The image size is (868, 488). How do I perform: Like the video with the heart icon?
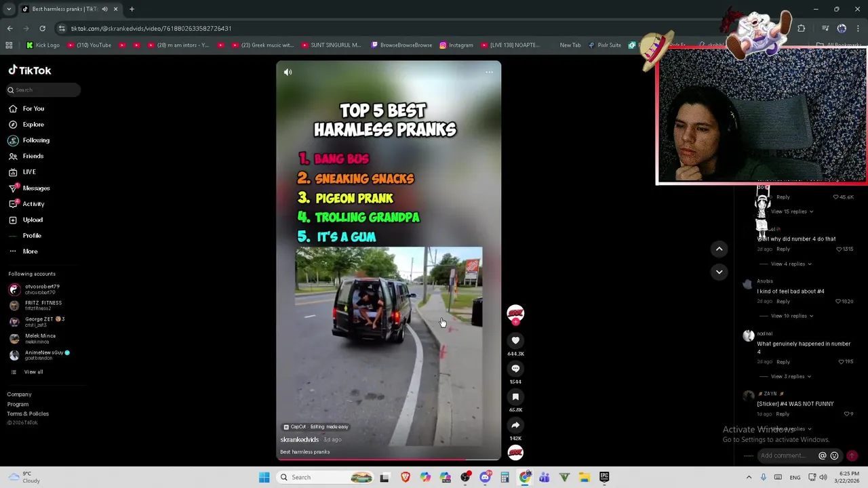tap(515, 340)
